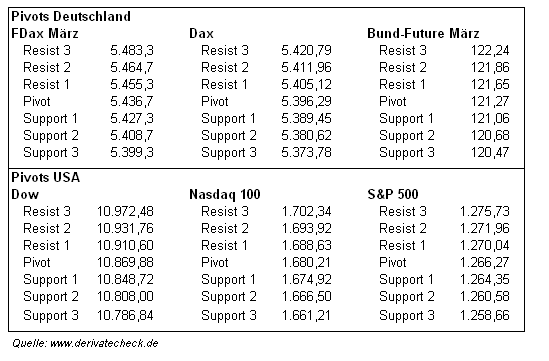Click the Bund-Future März header
549x361 pixels.
tap(423, 34)
